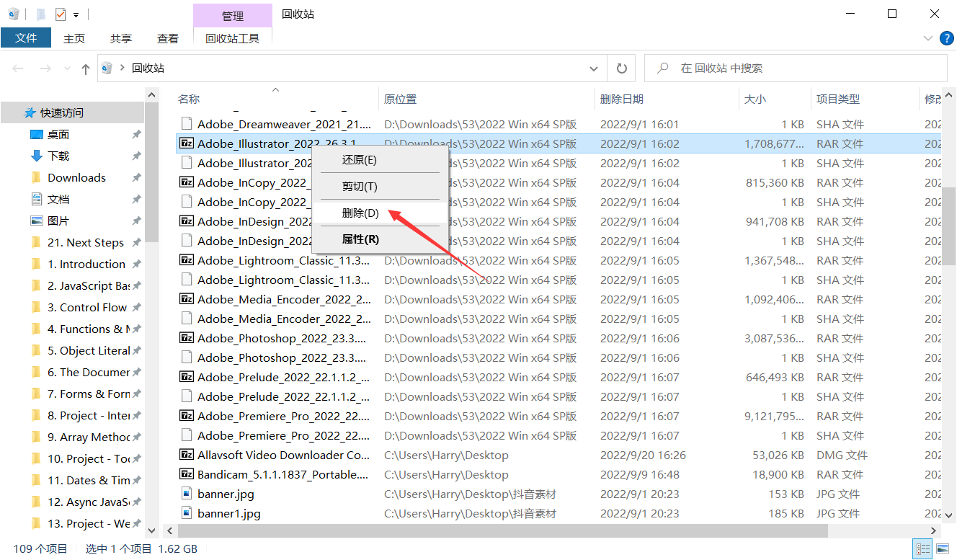This screenshot has width=957, height=560.
Task: Refresh the Recycle Bin view
Action: (x=621, y=68)
